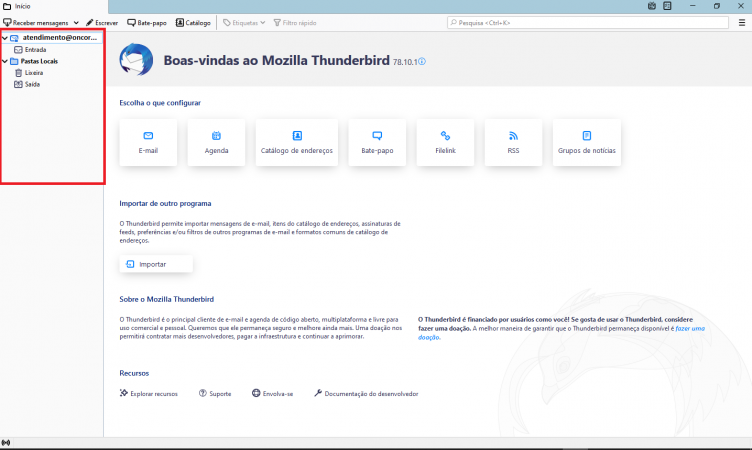Open the hamburger application menu
The image size is (752, 450).
point(741,23)
